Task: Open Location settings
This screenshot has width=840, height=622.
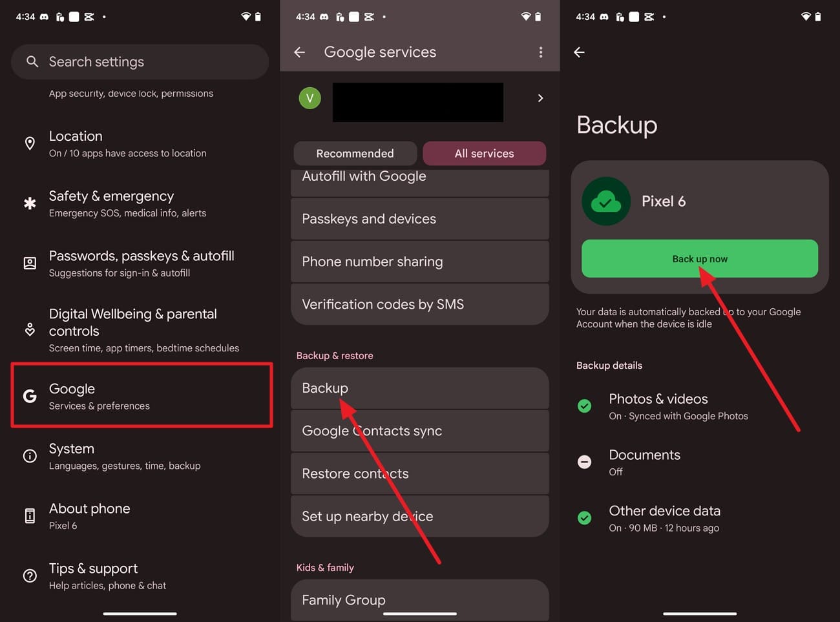Action: coord(140,144)
